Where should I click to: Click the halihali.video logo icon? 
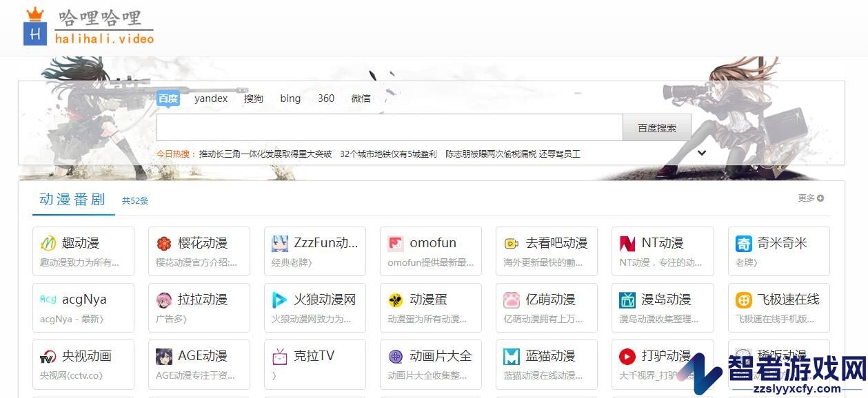(x=34, y=27)
